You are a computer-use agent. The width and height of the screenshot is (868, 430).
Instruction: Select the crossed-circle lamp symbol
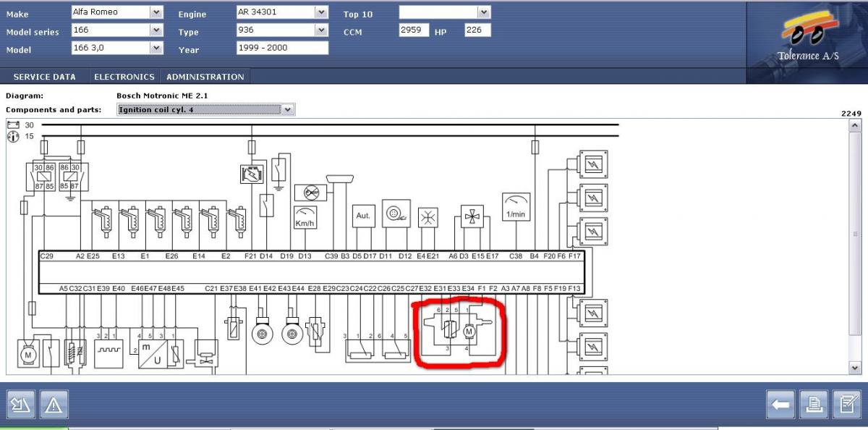[x=310, y=193]
